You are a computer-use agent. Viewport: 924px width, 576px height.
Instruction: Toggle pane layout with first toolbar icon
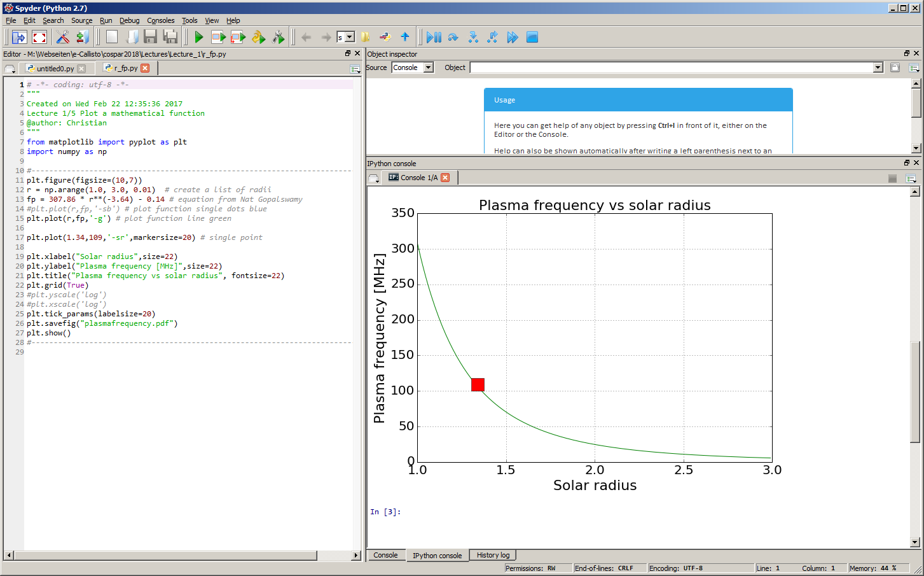coord(20,38)
